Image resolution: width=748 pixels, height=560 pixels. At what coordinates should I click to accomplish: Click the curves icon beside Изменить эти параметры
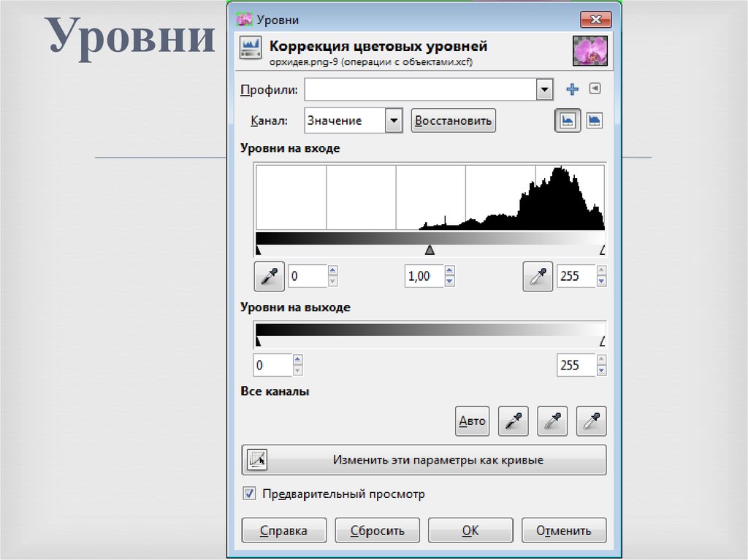pyautogui.click(x=257, y=459)
